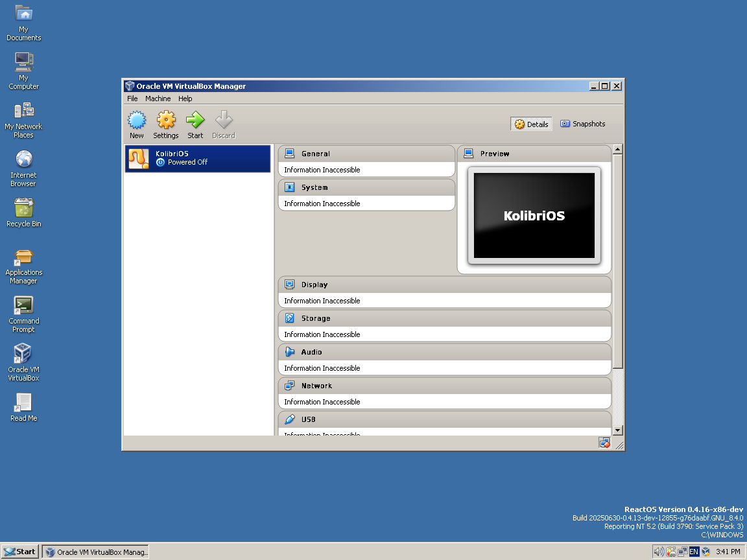The image size is (747, 560).
Task: Open Settings via the gear toolbar icon
Action: click(166, 120)
